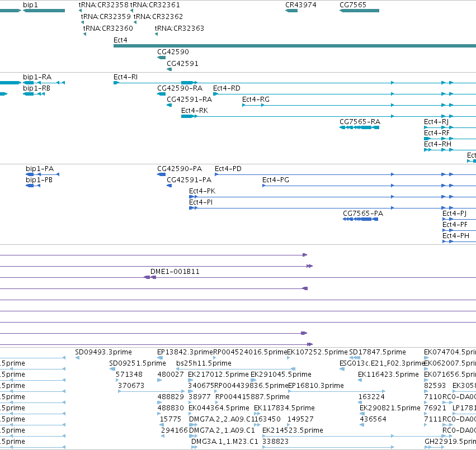This screenshot has width=476, height=450.
Task: Click EK116423.5prime EST label
Action: point(388,375)
